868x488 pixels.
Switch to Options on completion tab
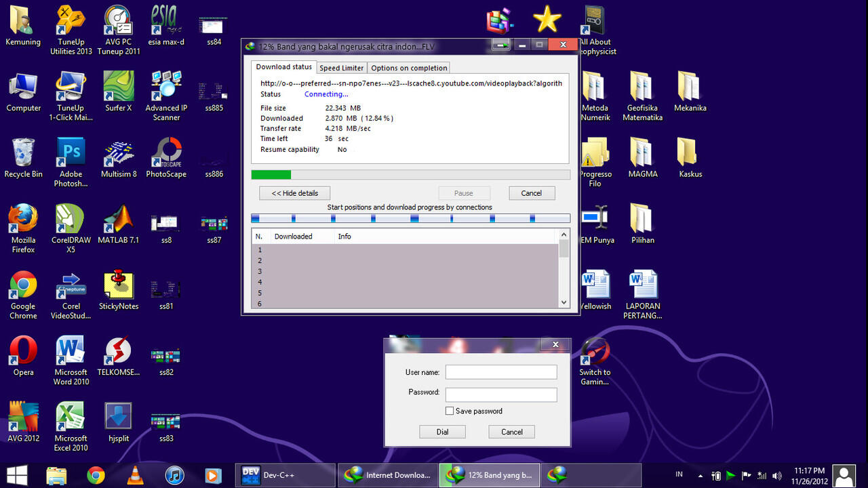point(409,68)
